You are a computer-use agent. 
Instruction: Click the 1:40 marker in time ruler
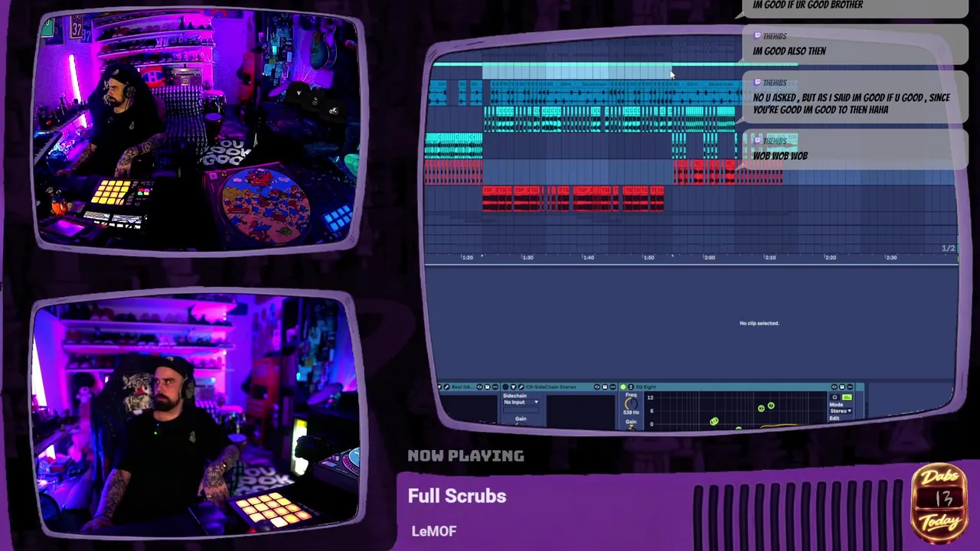tap(588, 258)
